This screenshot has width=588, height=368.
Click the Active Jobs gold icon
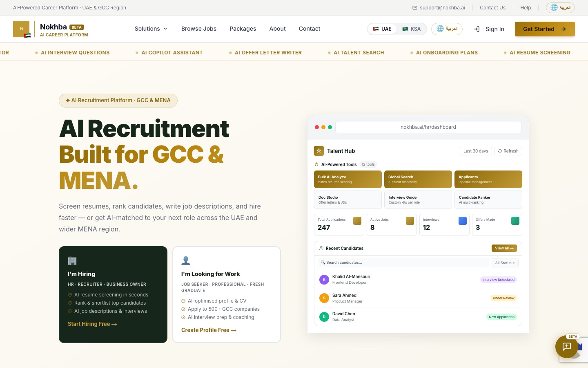[410, 221]
